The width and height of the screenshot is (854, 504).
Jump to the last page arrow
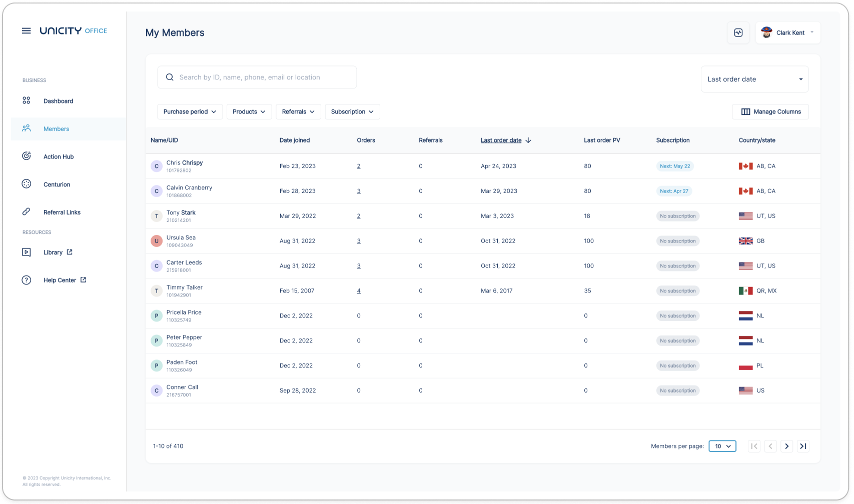(x=803, y=446)
